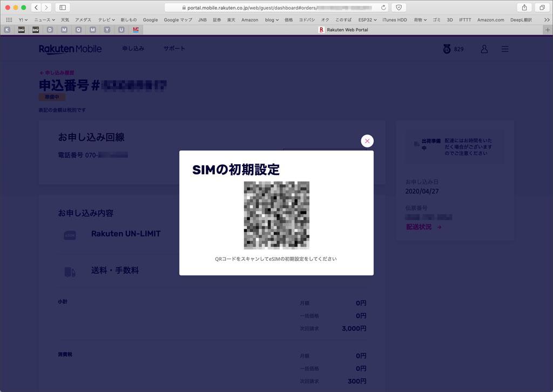Click the Rakuten Mobile logo

(x=70, y=49)
